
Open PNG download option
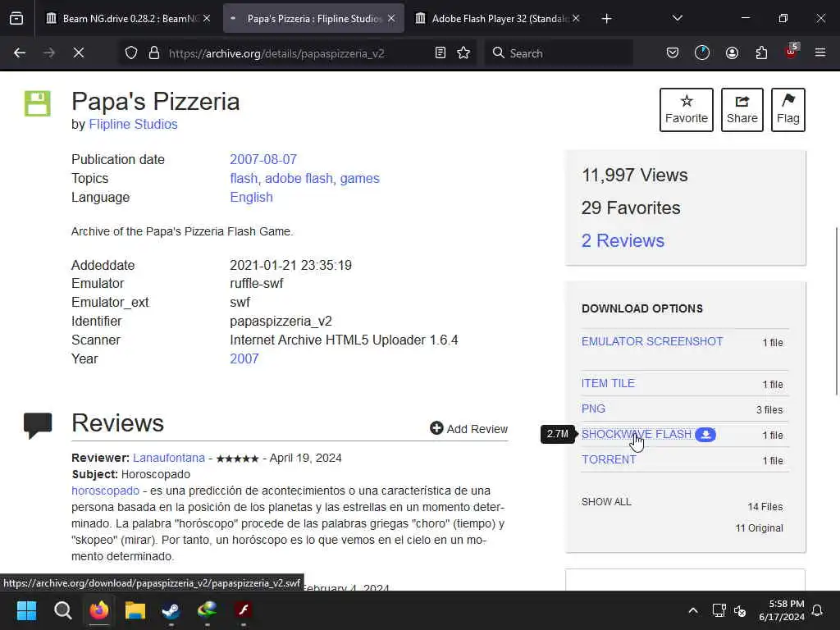pyautogui.click(x=594, y=409)
